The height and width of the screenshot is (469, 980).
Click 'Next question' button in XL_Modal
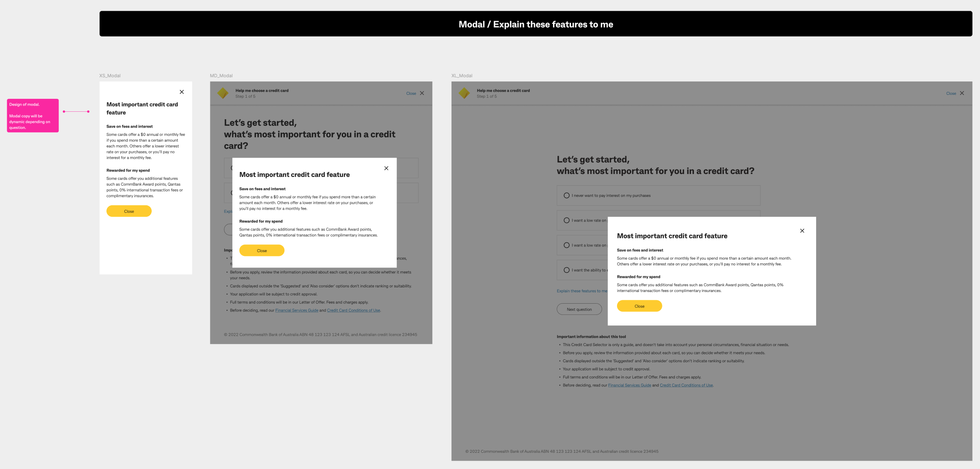(x=579, y=309)
